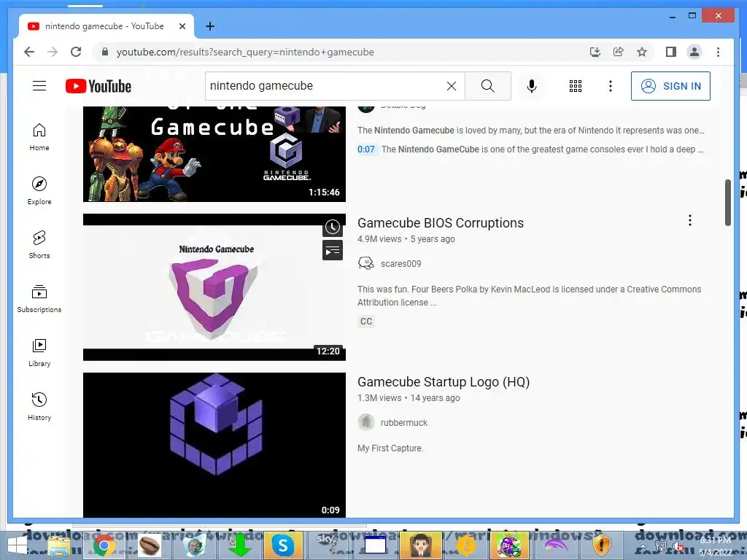Go back in browser

29,52
